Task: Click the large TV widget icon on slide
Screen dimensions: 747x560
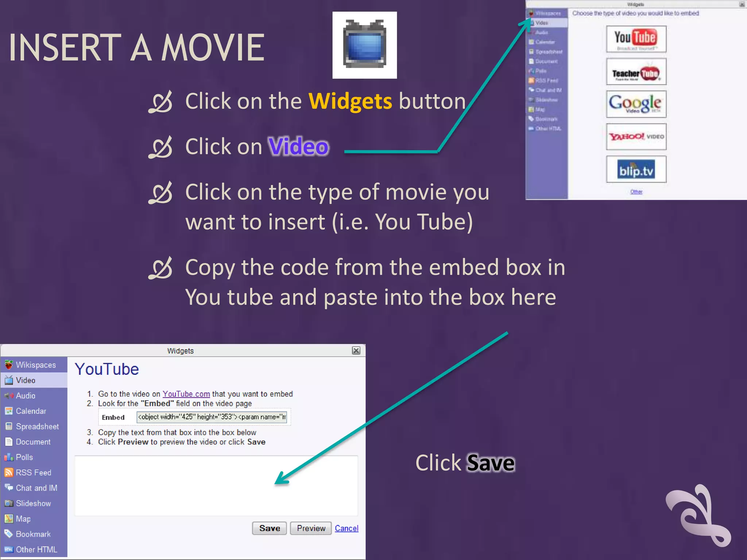Action: [364, 45]
